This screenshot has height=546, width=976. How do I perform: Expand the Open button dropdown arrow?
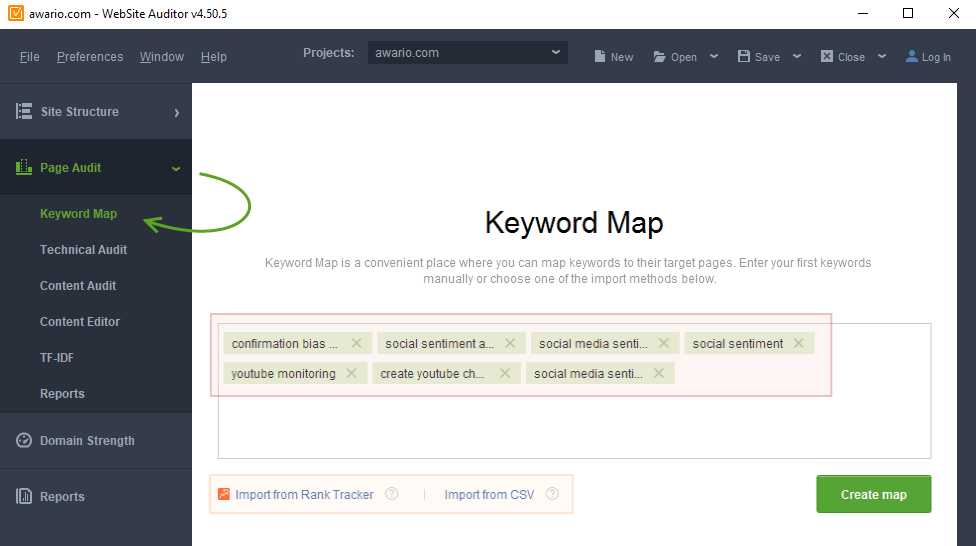click(714, 56)
